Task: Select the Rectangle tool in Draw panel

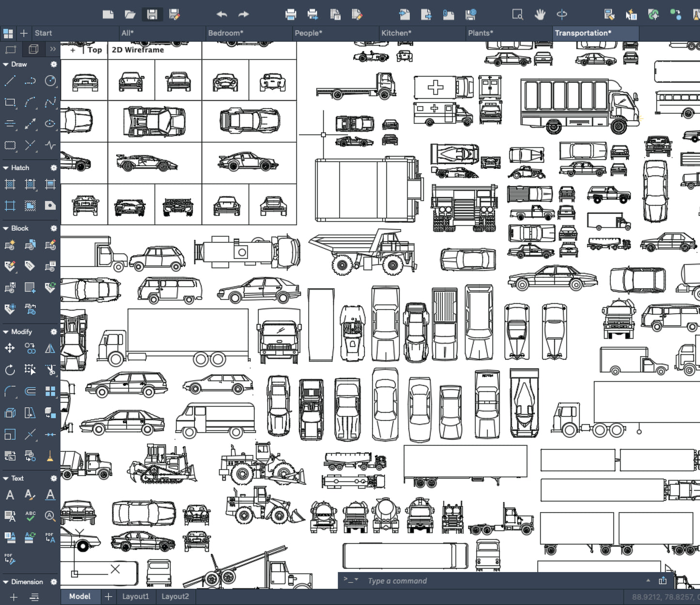Action: click(10, 102)
